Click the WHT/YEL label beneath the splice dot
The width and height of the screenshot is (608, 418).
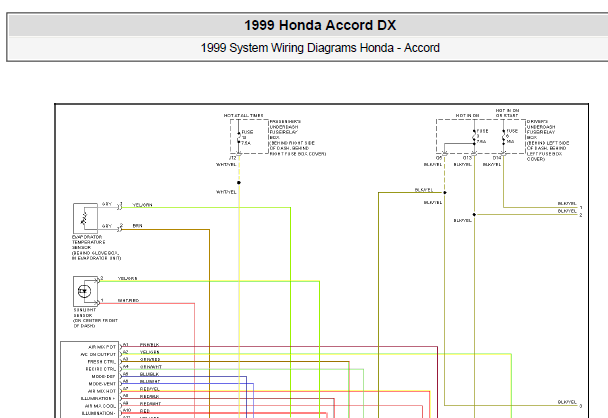pyautogui.click(x=226, y=192)
